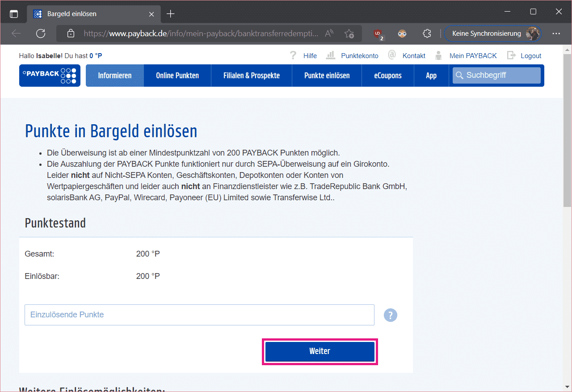Click the Mein PAYBACK person icon

pos(438,55)
